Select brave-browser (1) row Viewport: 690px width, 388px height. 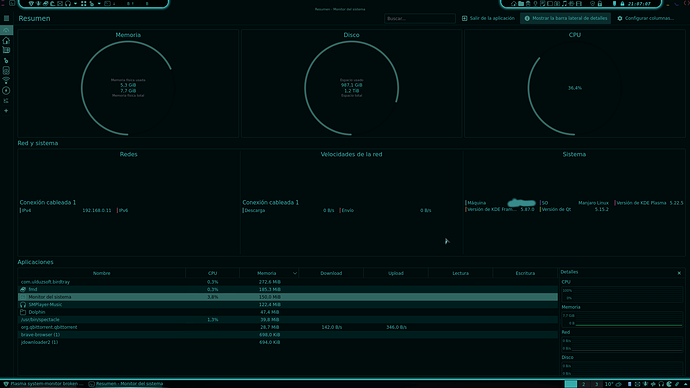[288, 335]
